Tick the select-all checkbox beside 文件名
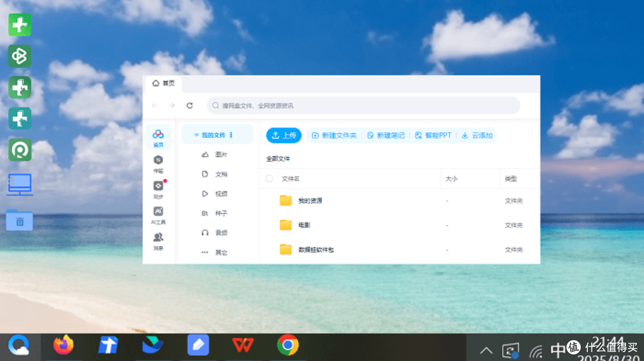Viewport: 644px width, 361px height. tap(270, 179)
